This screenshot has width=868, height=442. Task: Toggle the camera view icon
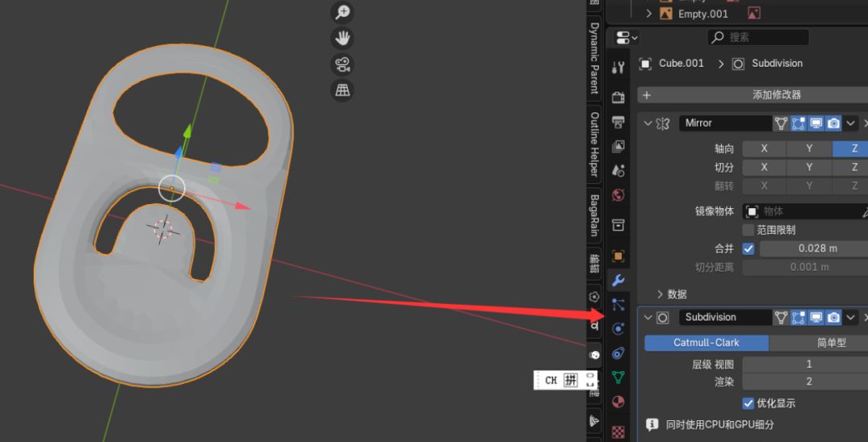[x=343, y=64]
